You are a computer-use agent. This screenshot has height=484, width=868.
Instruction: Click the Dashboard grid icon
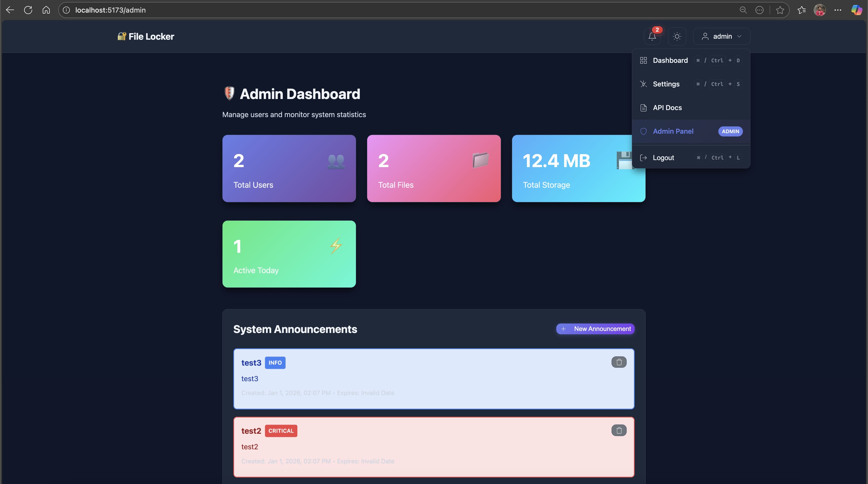[x=643, y=61]
